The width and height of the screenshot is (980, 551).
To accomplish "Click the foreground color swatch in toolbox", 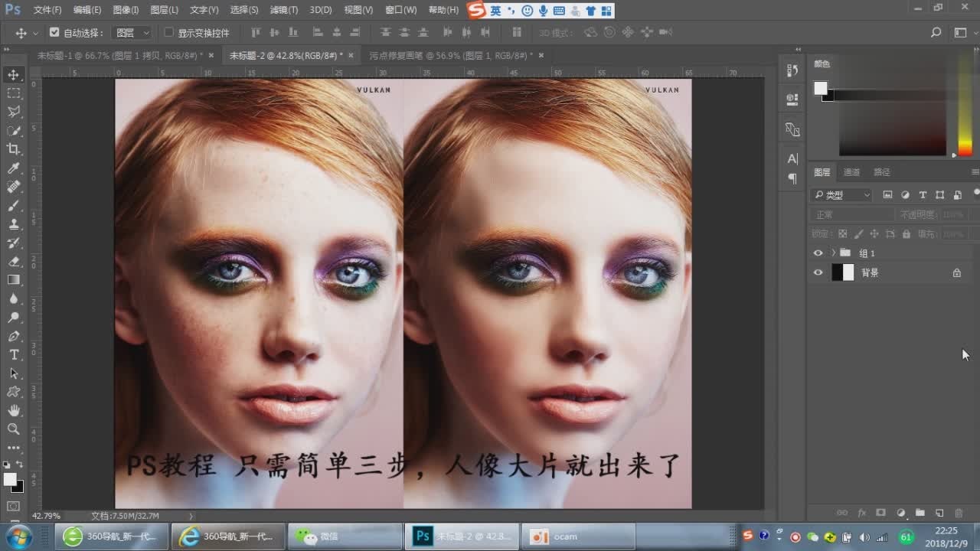I will (x=10, y=480).
